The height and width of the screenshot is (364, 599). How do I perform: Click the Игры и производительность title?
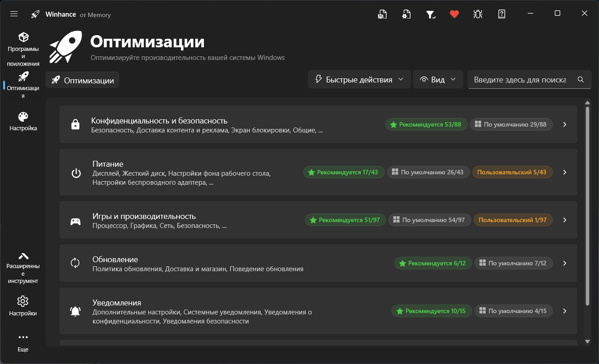144,216
